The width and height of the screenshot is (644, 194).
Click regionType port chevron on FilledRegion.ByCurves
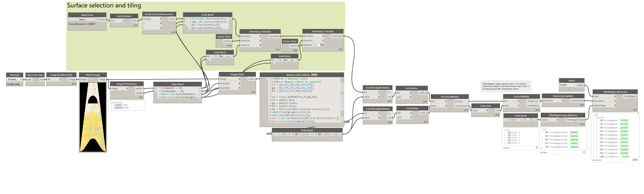615,105
